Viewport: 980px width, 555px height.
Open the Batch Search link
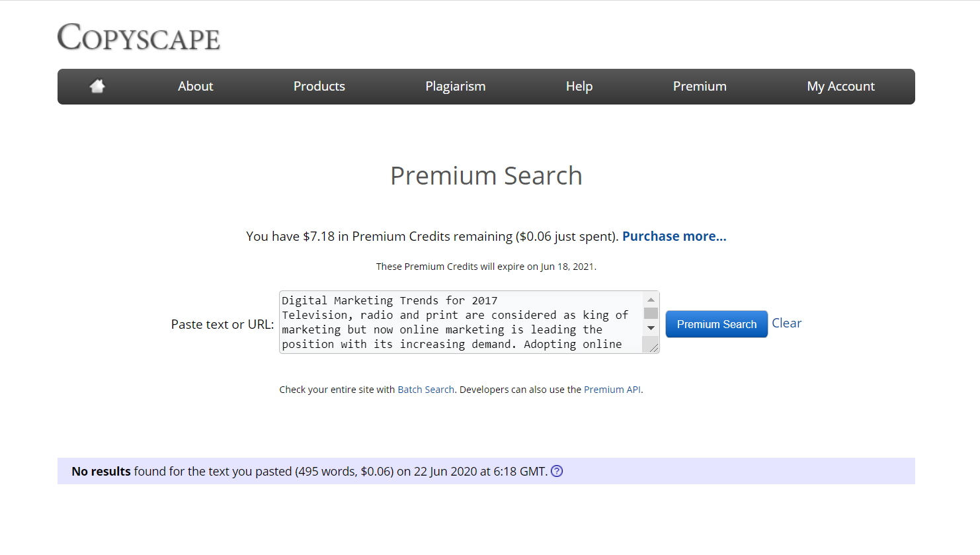coord(426,390)
